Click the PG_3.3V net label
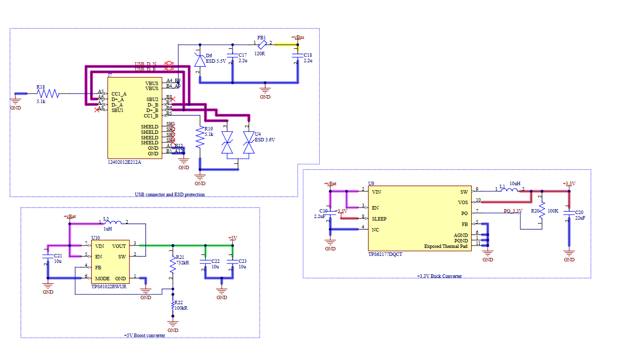 [x=512, y=211]
